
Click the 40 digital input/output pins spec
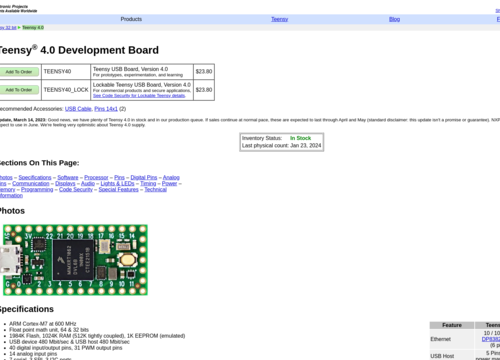click(66, 348)
